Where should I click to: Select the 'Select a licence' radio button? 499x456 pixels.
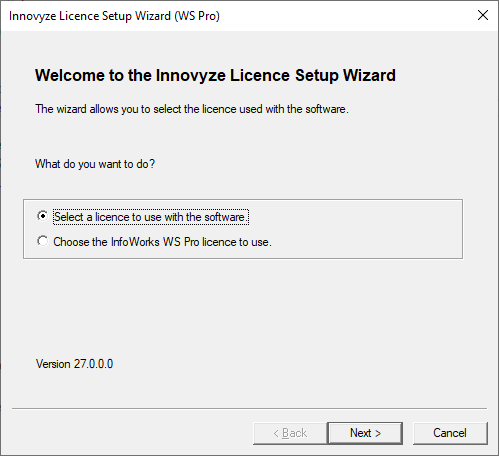[x=43, y=216]
